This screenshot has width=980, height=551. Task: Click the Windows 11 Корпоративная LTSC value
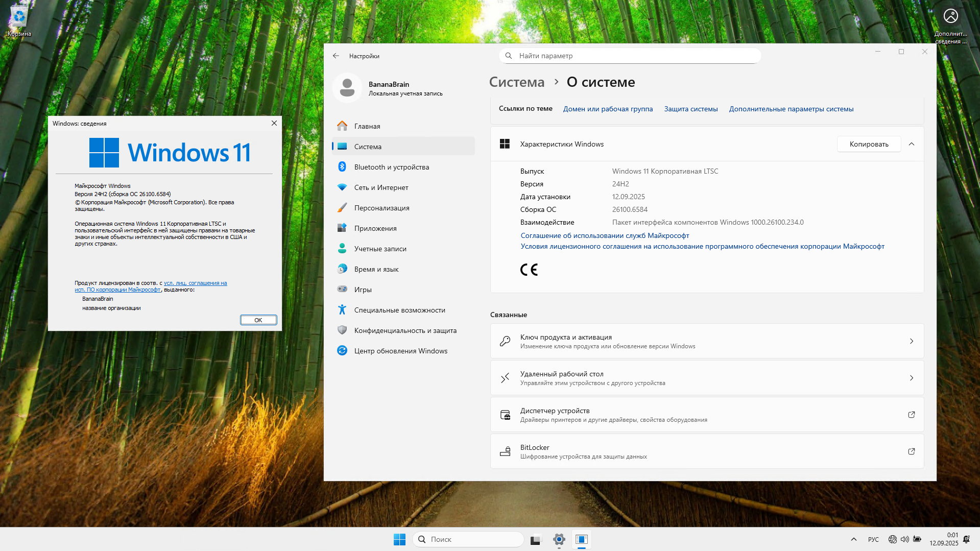(665, 171)
